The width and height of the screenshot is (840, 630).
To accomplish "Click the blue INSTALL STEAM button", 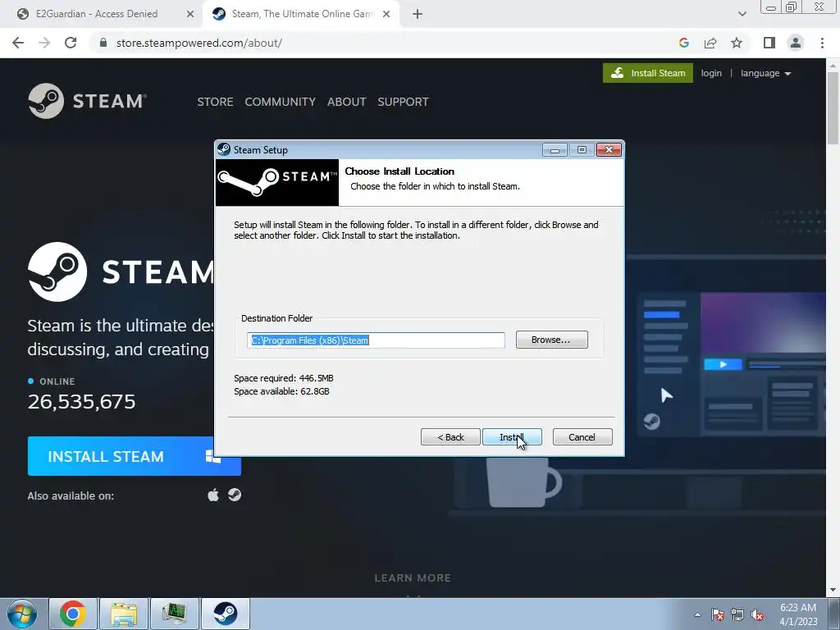I will (134, 456).
